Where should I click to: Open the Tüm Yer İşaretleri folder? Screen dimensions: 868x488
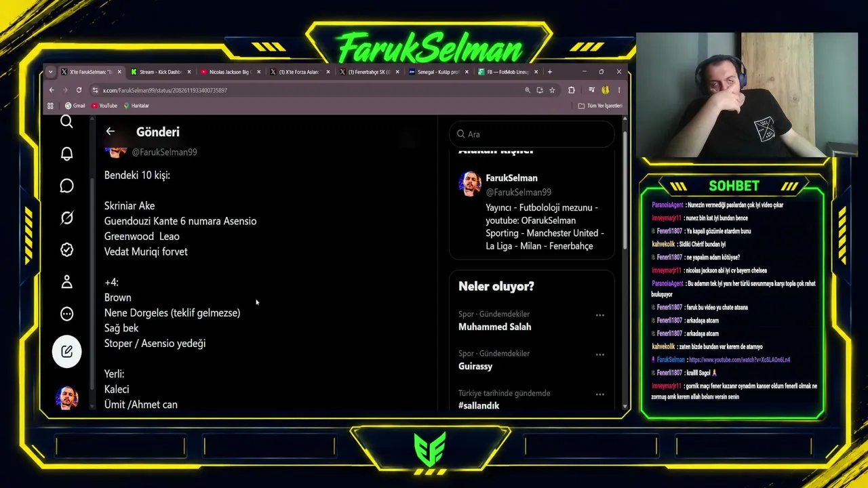[x=600, y=106]
